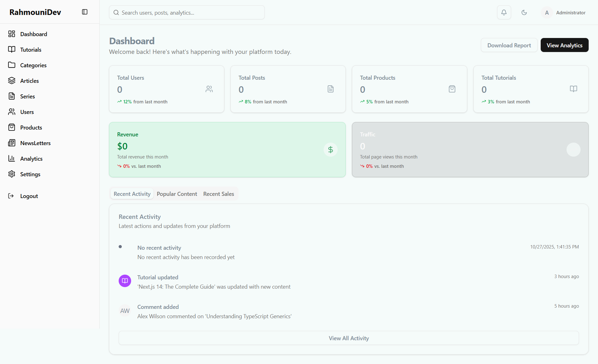
Task: Open Products via the shopping bag icon
Action: pyautogui.click(x=12, y=127)
